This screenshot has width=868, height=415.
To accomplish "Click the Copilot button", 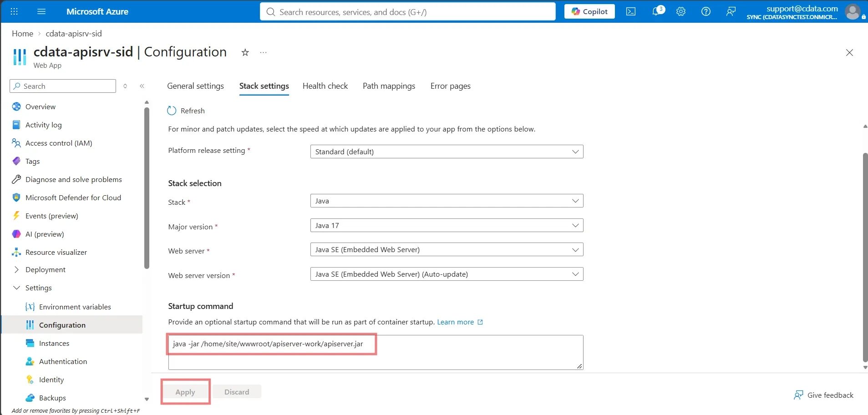I will click(x=589, y=11).
